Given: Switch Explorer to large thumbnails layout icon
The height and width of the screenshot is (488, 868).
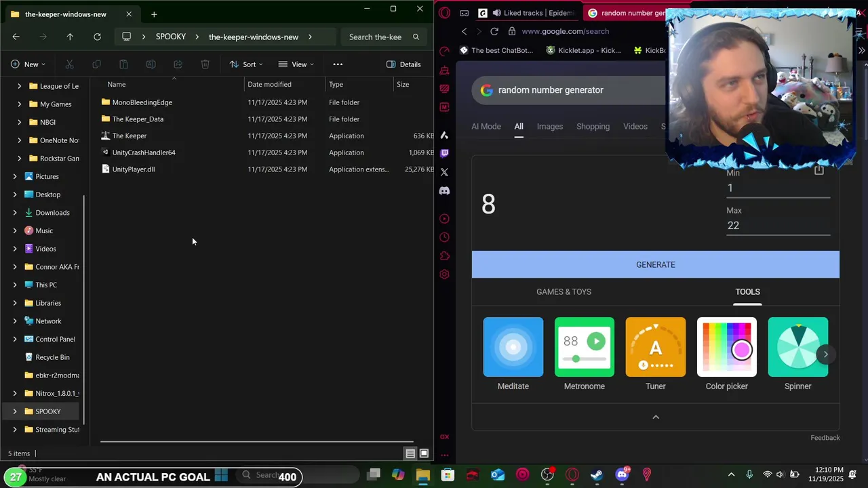Looking at the screenshot, I should pos(424,453).
